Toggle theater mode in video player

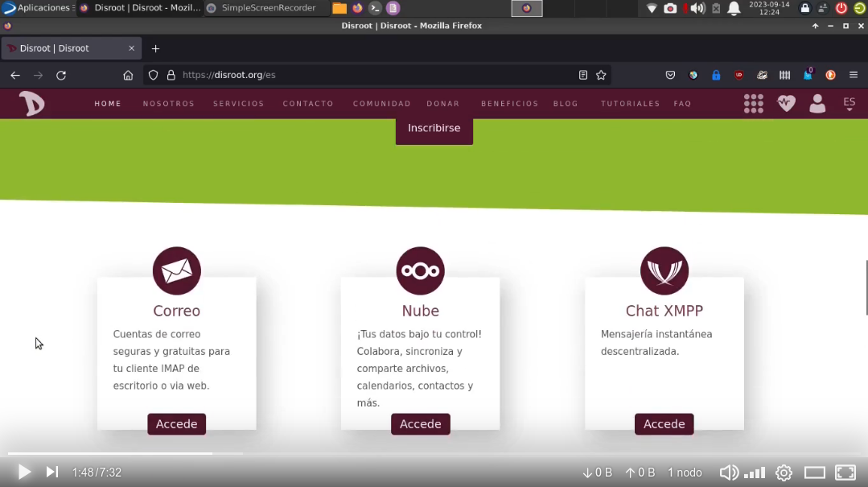(x=814, y=473)
